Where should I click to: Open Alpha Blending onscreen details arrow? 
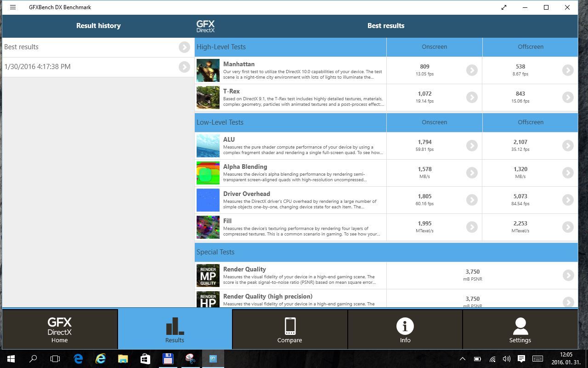tap(472, 172)
